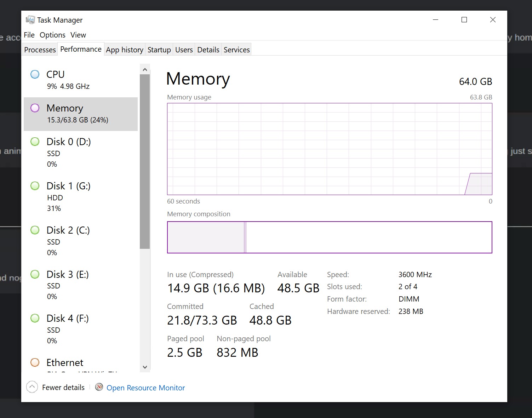Click the Task Manager app icon in title bar
This screenshot has width=532, height=418.
[30, 20]
